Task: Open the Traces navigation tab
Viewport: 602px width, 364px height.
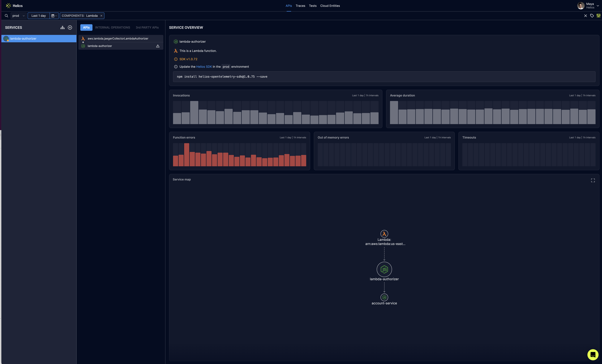Action: (x=300, y=6)
